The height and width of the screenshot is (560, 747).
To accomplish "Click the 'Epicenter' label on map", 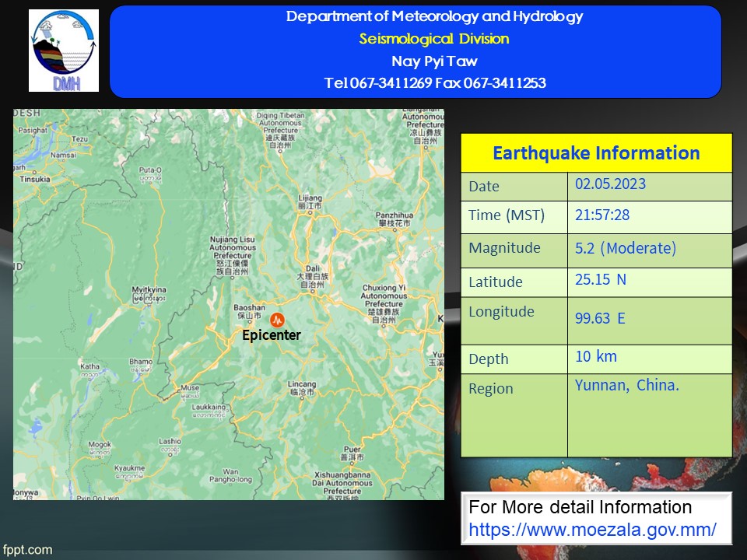I will pos(272,335).
